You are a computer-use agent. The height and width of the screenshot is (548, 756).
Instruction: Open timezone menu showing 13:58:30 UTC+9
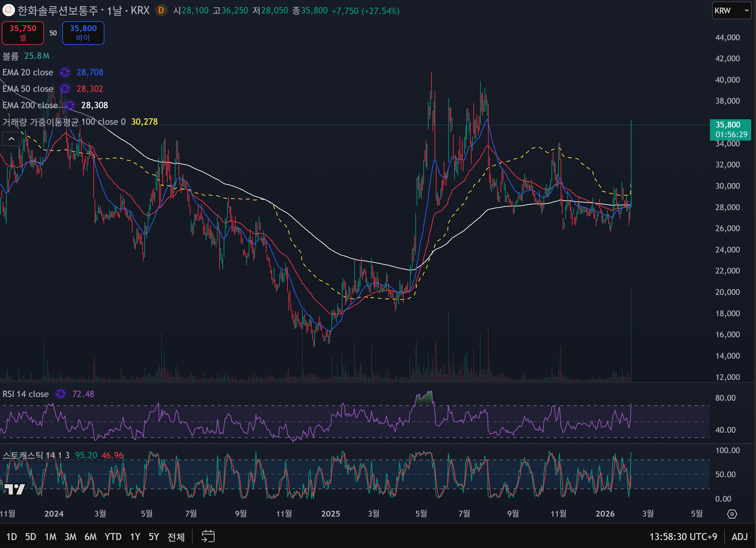tap(683, 537)
